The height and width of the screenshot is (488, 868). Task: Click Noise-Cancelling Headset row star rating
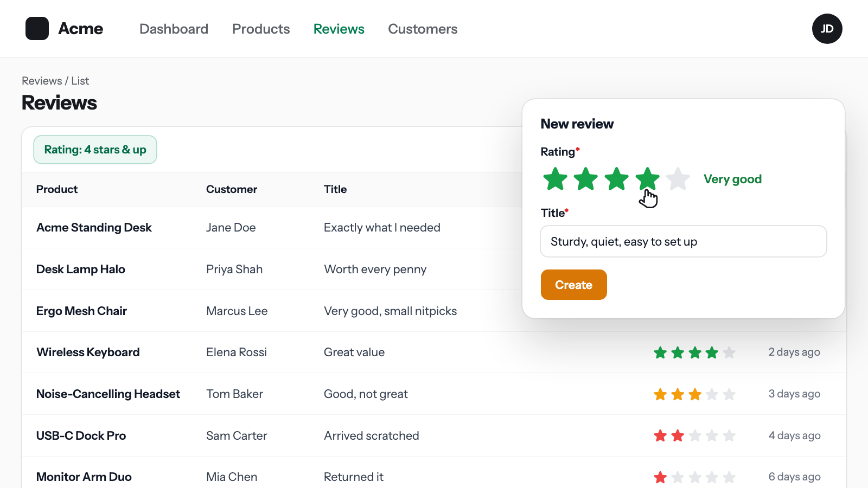(x=694, y=394)
